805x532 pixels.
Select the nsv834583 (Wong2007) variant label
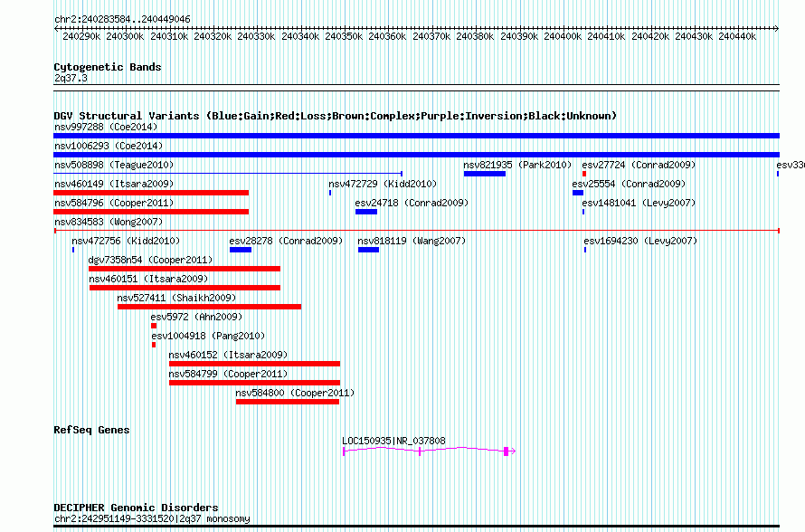109,222
